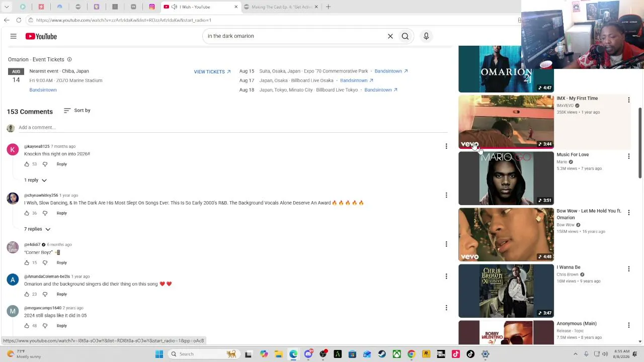Open more options for I Wanna Be video
This screenshot has height=362, width=644.
tap(628, 269)
